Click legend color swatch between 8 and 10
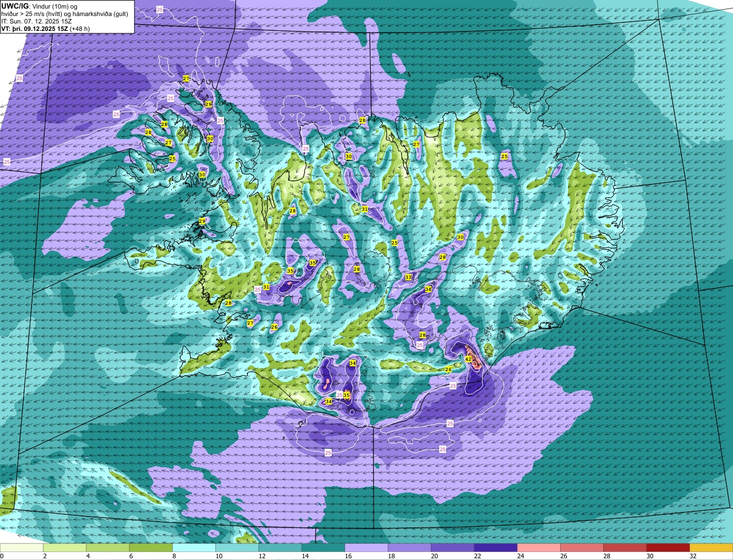The image size is (733, 560). coord(194,548)
